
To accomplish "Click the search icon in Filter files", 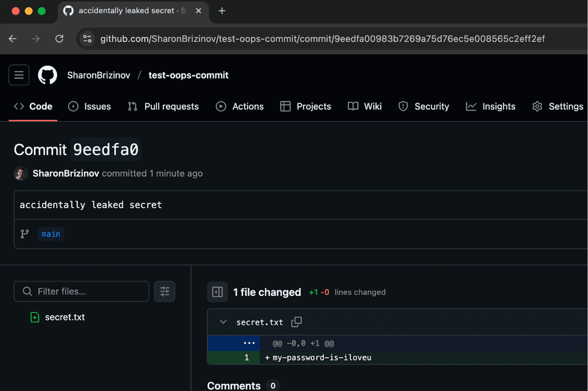I will tap(27, 291).
